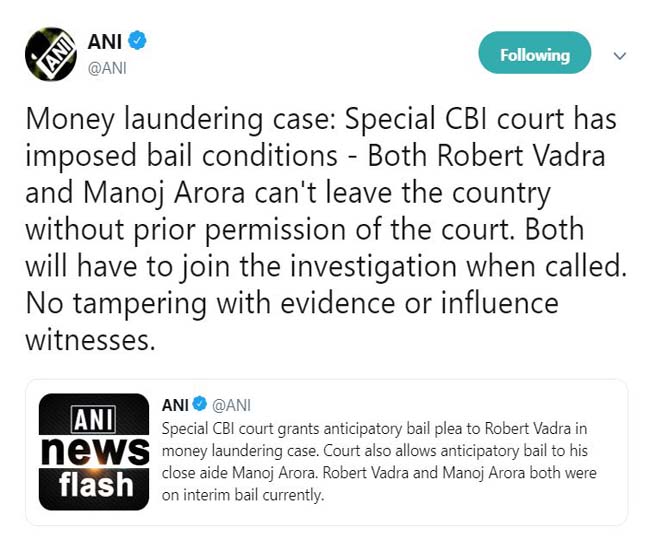Click the verified badge beside the ANI name

(x=138, y=42)
